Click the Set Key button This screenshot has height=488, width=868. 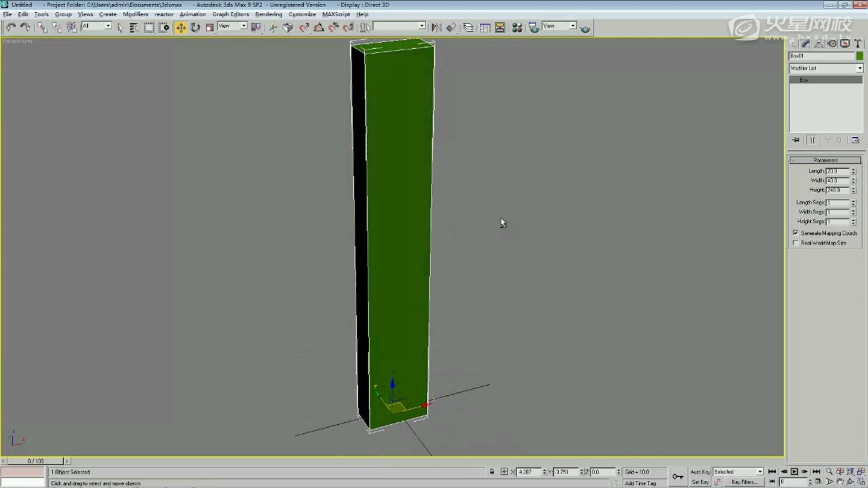[700, 482]
